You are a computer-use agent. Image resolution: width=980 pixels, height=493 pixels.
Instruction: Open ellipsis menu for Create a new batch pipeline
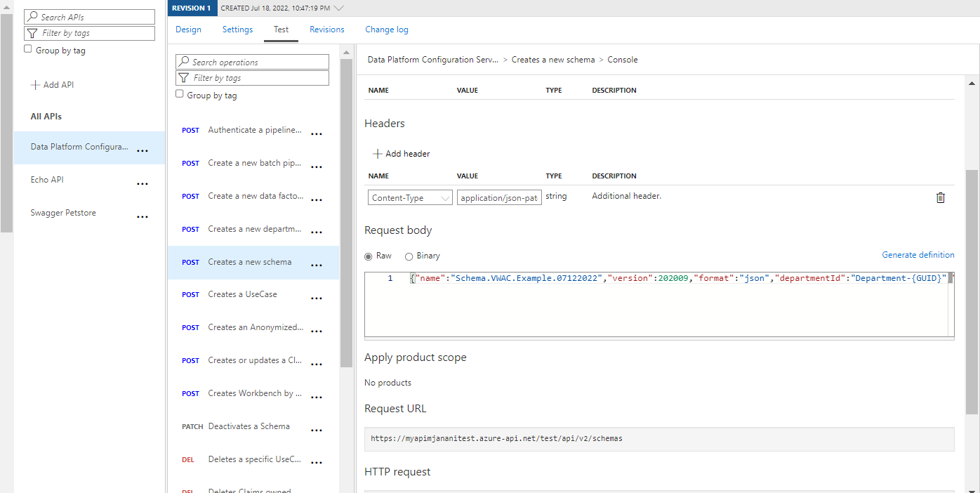pos(317,167)
